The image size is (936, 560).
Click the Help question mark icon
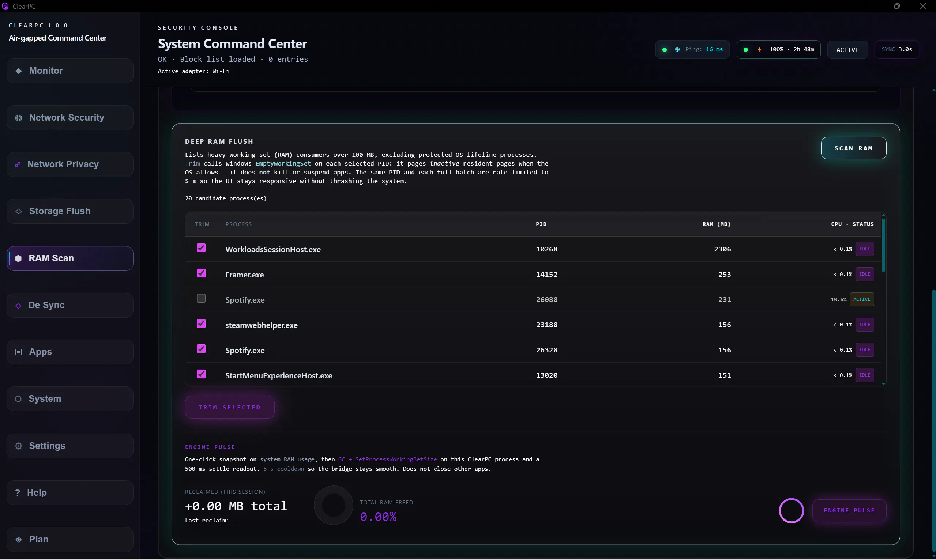click(x=17, y=493)
